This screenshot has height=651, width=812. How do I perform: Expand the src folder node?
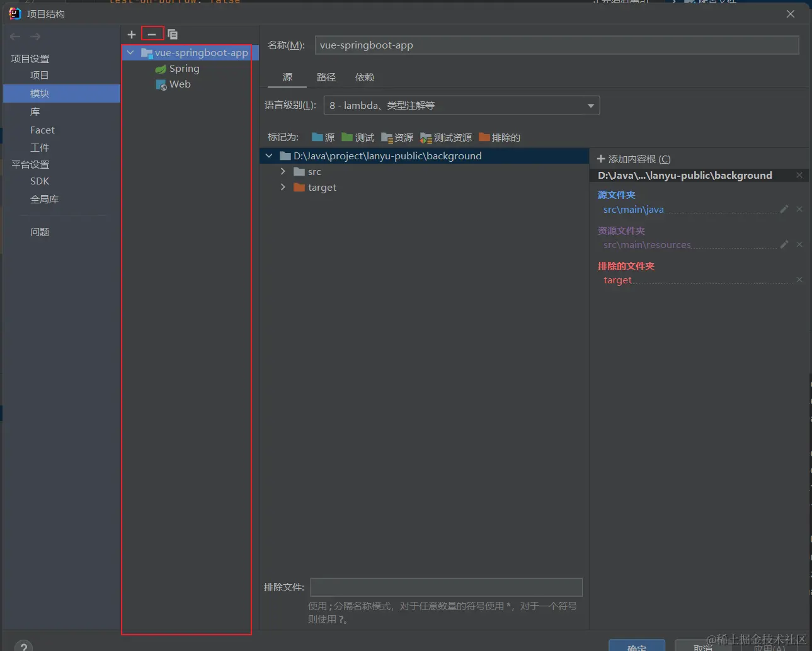point(283,171)
